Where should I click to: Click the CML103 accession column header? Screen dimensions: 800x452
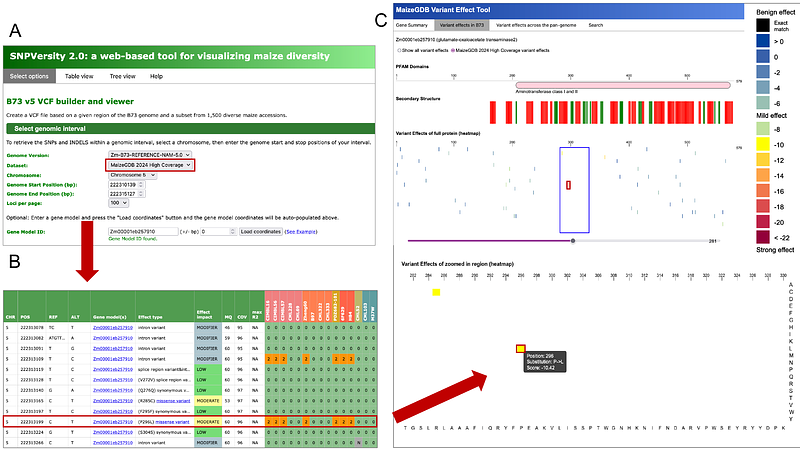pos(366,307)
